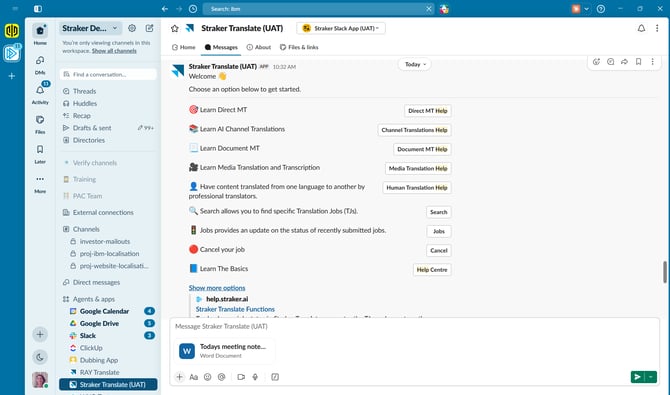The width and height of the screenshot is (670, 395).
Task: Click the Show more options link
Action: point(217,288)
